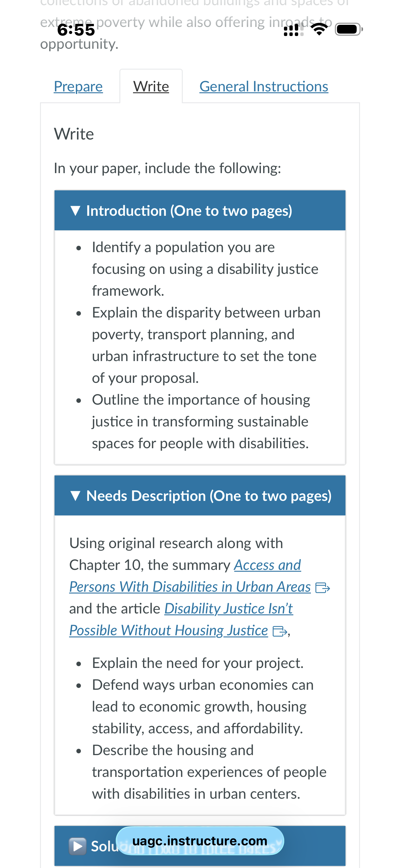This screenshot has width=400, height=868.
Task: Open the General Instructions tab
Action: tap(264, 86)
